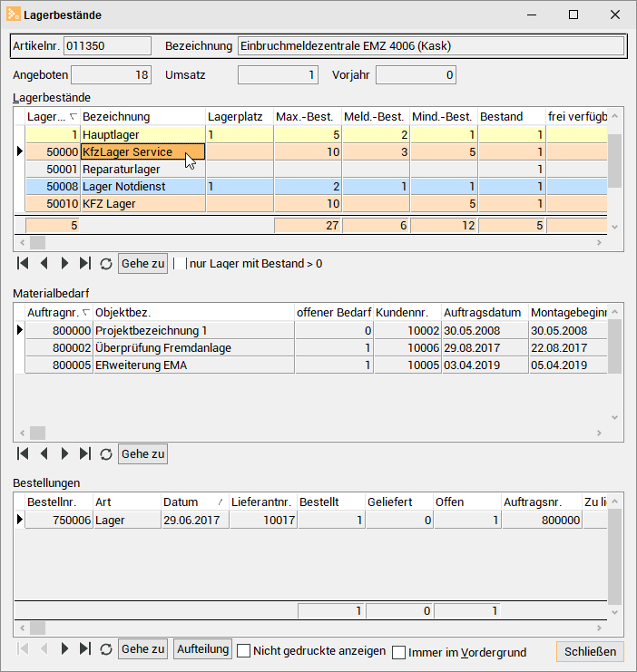637x672 pixels.
Task: Maximize the Lagerbestände window
Action: click(x=573, y=15)
